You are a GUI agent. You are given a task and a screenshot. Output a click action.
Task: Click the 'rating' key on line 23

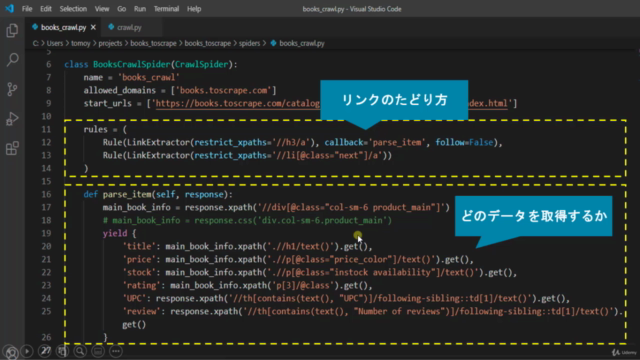(141, 285)
